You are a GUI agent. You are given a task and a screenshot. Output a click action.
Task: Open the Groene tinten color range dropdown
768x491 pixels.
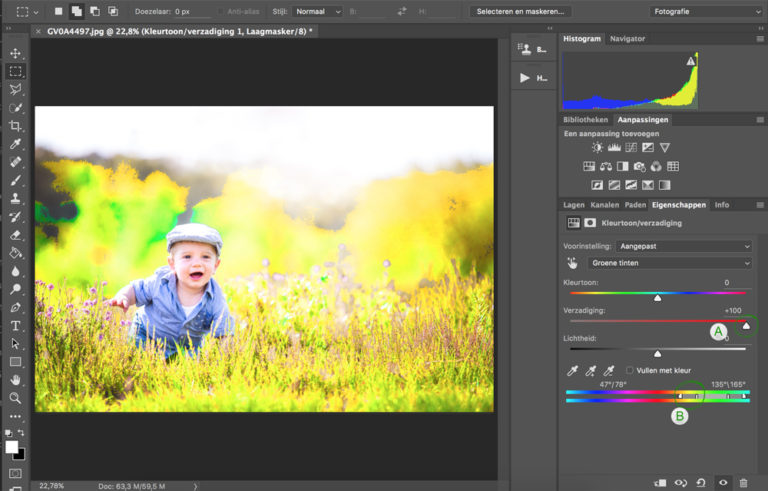tap(669, 263)
